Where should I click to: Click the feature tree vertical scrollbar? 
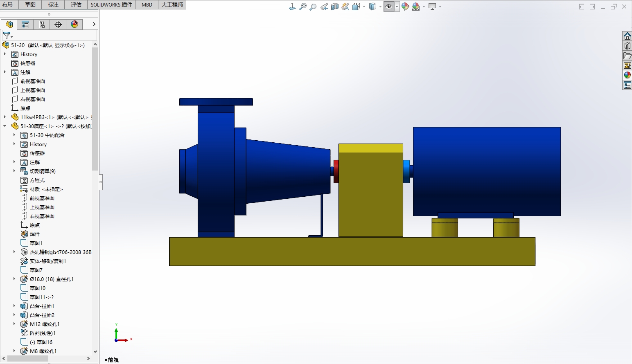(x=95, y=108)
